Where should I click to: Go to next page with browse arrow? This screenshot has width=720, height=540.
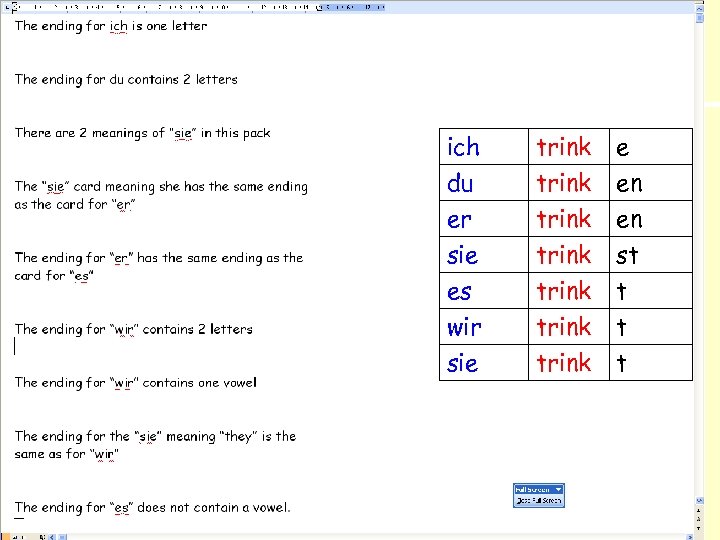point(699,528)
